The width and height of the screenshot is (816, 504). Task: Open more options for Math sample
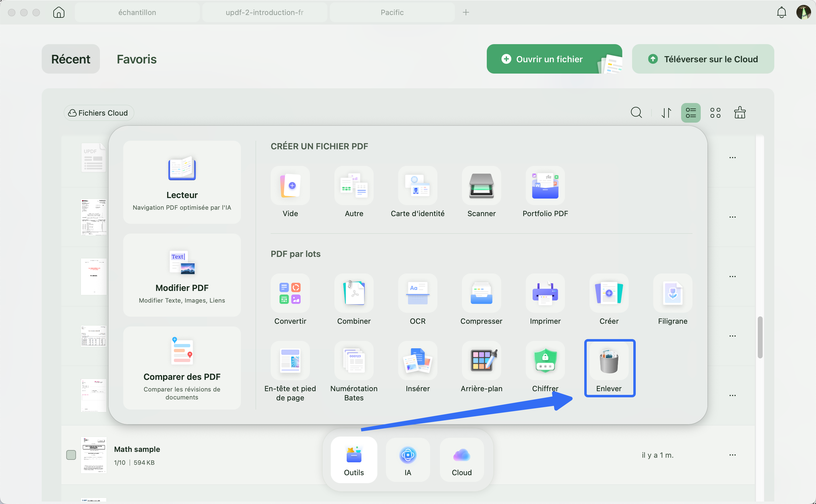pyautogui.click(x=732, y=455)
